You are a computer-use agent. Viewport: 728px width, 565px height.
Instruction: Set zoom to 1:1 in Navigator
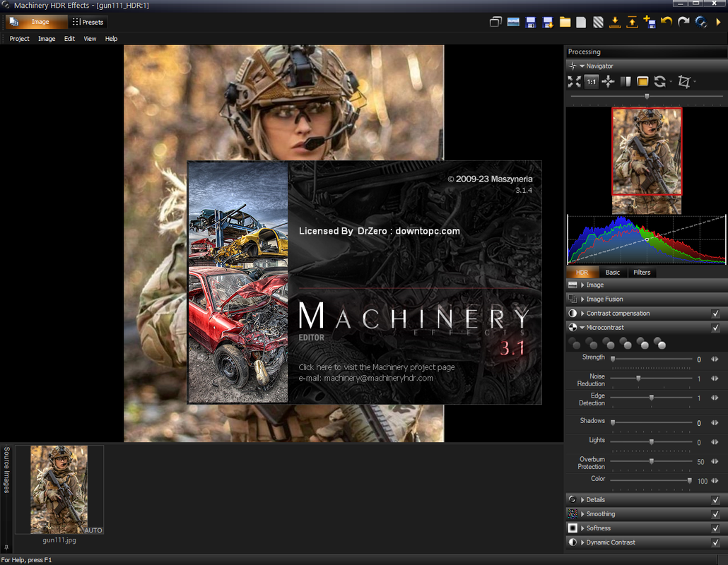coord(591,82)
